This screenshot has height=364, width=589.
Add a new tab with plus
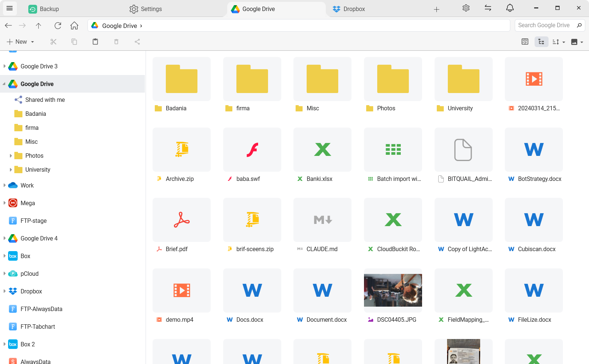tap(436, 9)
